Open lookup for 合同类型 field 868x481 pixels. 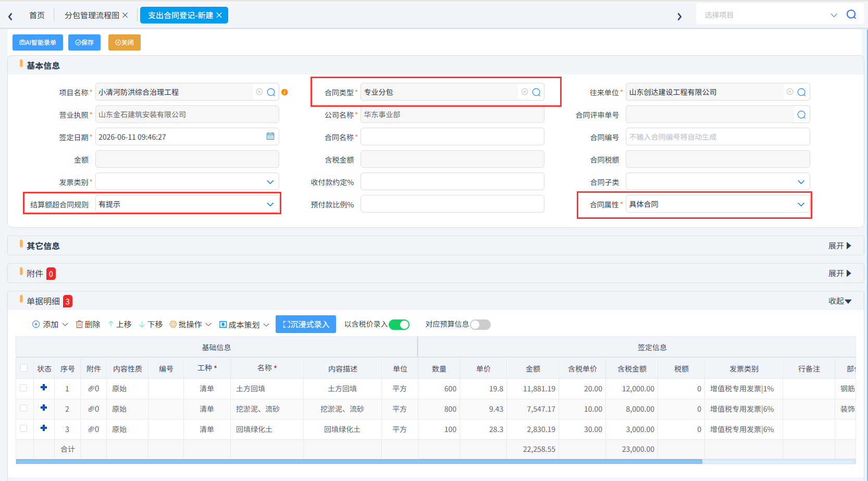coord(536,92)
